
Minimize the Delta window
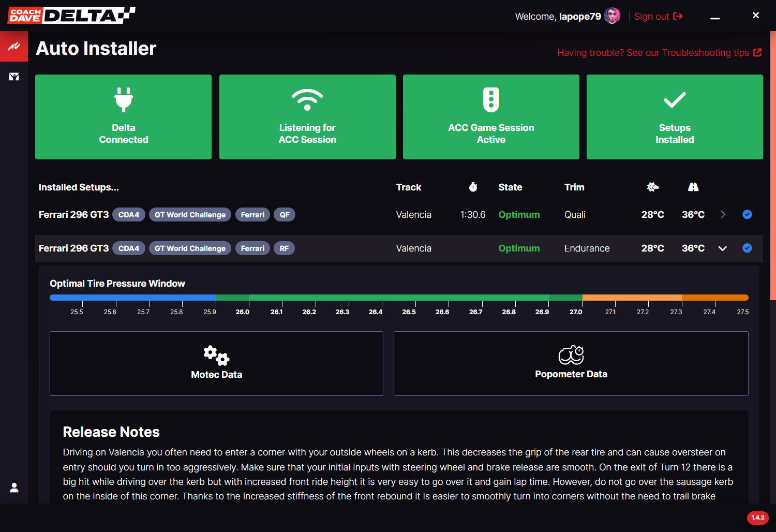pos(715,18)
